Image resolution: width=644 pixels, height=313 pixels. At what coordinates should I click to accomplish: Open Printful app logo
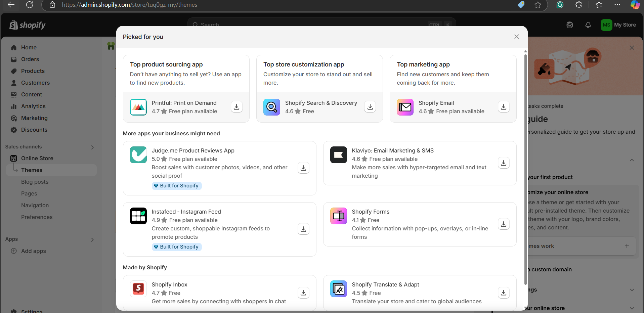(138, 107)
